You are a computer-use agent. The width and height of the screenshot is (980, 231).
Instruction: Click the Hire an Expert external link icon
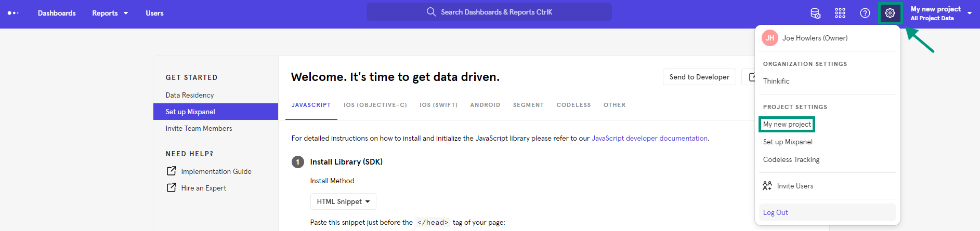[172, 187]
